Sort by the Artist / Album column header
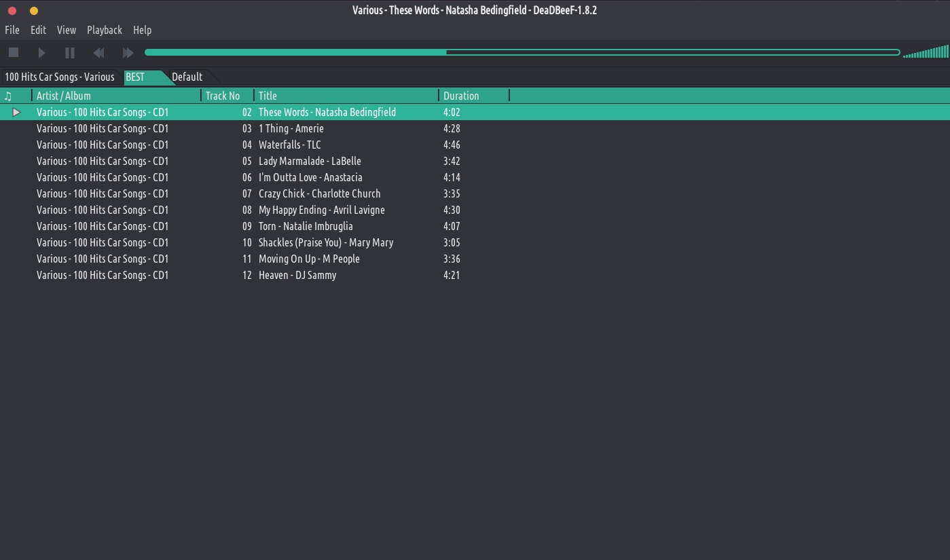 [x=64, y=96]
